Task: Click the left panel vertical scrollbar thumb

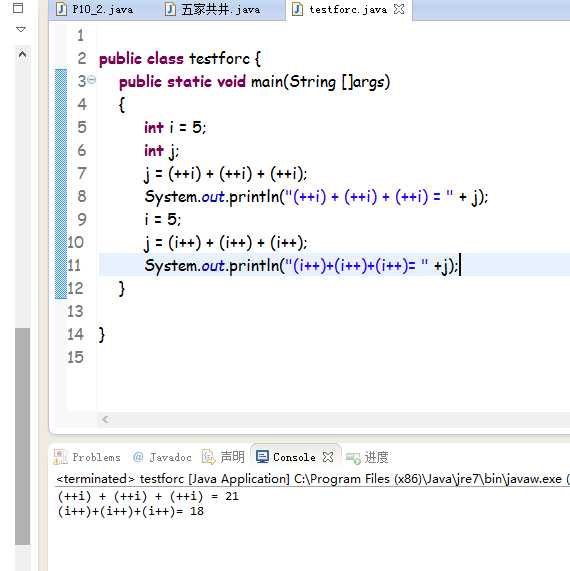Action: (23, 436)
